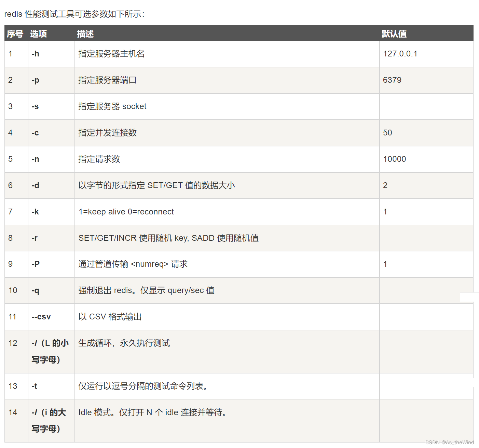Click the default value 2 in row 6
This screenshot has width=479, height=448.
385,185
